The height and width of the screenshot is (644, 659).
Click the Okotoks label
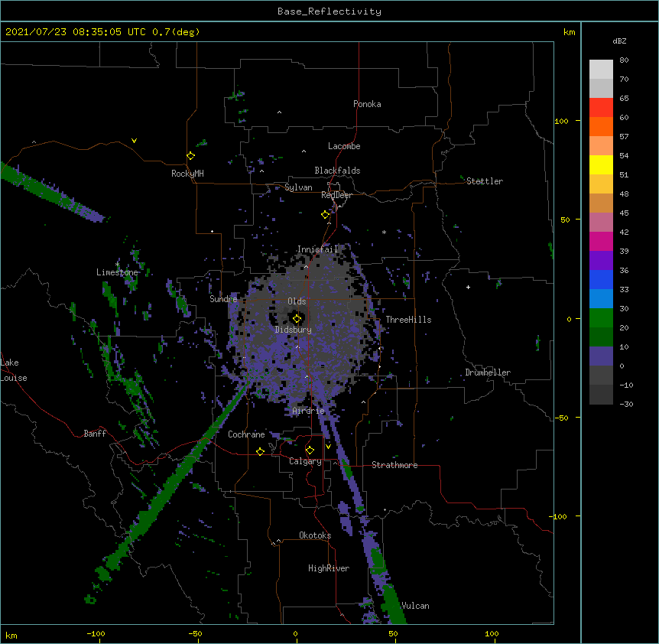pos(315,535)
